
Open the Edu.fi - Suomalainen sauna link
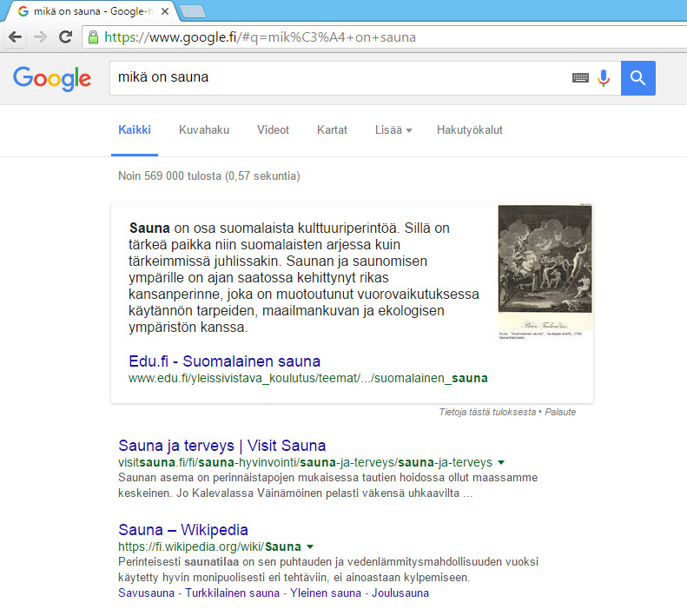coord(224,361)
